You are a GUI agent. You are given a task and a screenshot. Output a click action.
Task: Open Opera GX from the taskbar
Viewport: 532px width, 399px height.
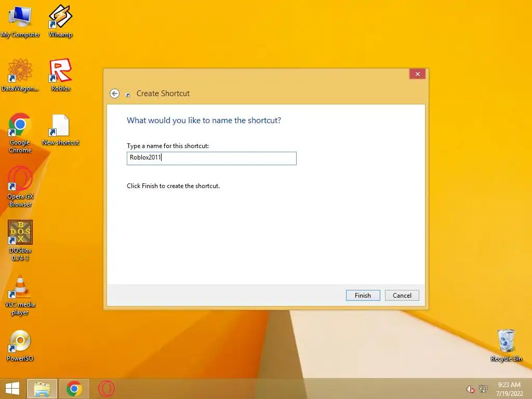107,389
